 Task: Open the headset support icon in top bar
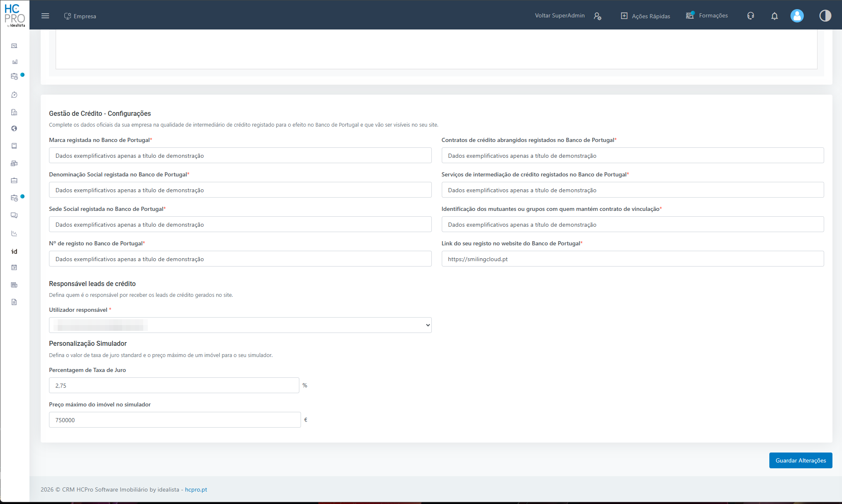[x=750, y=16]
